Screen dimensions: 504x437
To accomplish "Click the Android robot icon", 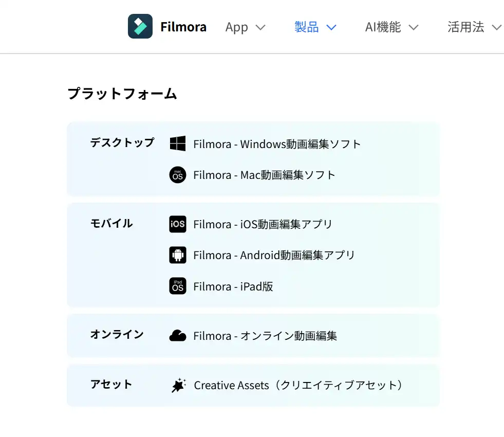I will (178, 255).
